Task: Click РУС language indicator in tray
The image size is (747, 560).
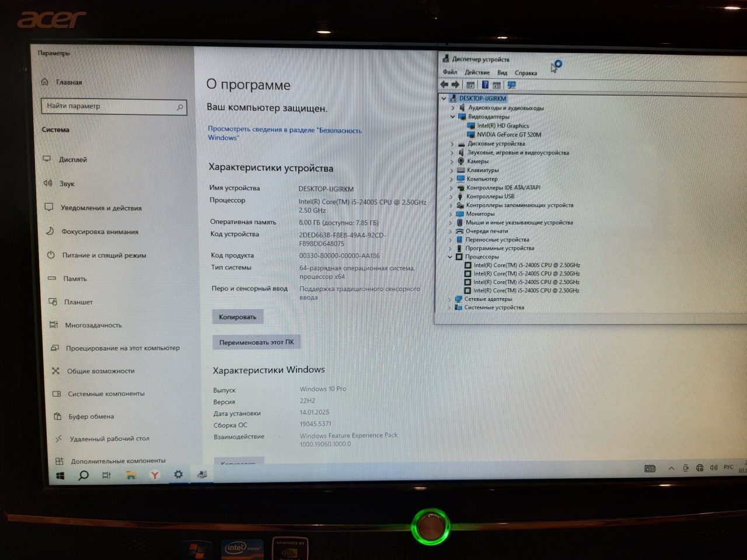Action: 728,467
